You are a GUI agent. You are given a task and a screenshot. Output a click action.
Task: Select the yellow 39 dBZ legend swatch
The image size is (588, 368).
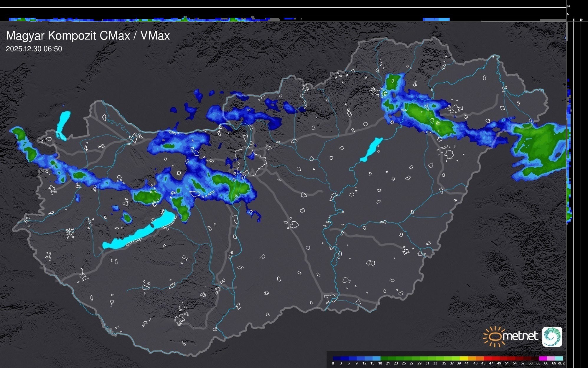click(464, 358)
